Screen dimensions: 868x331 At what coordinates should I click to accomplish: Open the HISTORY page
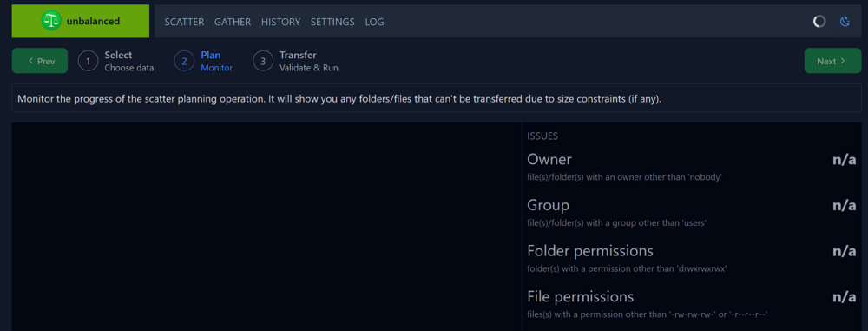tap(280, 23)
